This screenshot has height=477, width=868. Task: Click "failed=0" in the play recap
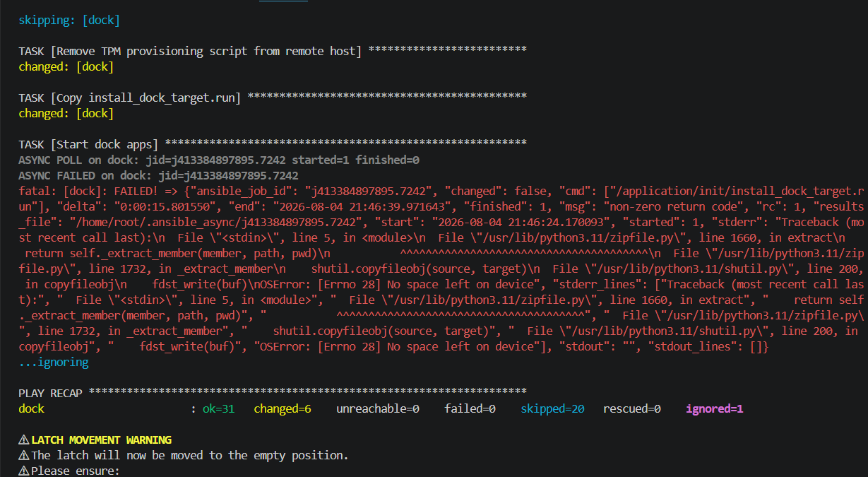(470, 408)
